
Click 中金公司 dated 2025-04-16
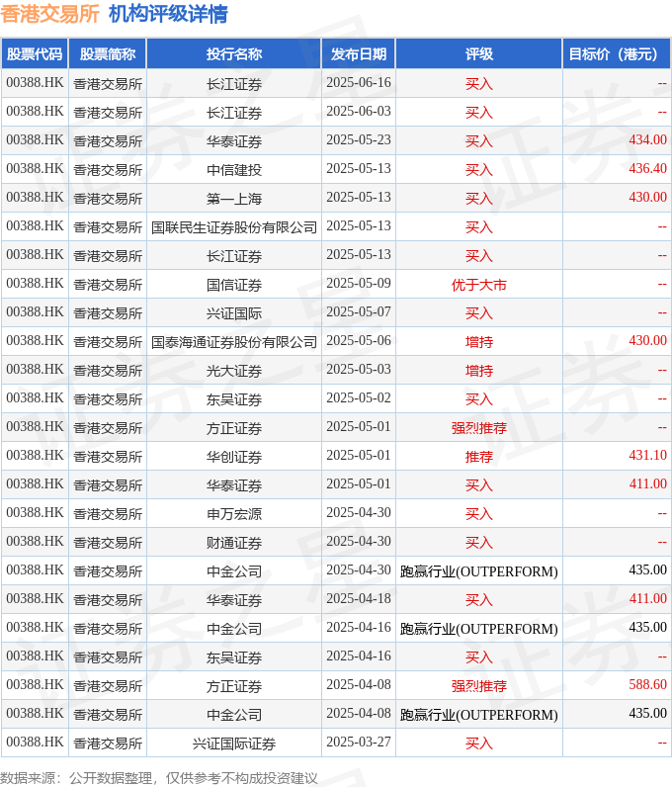point(234,628)
